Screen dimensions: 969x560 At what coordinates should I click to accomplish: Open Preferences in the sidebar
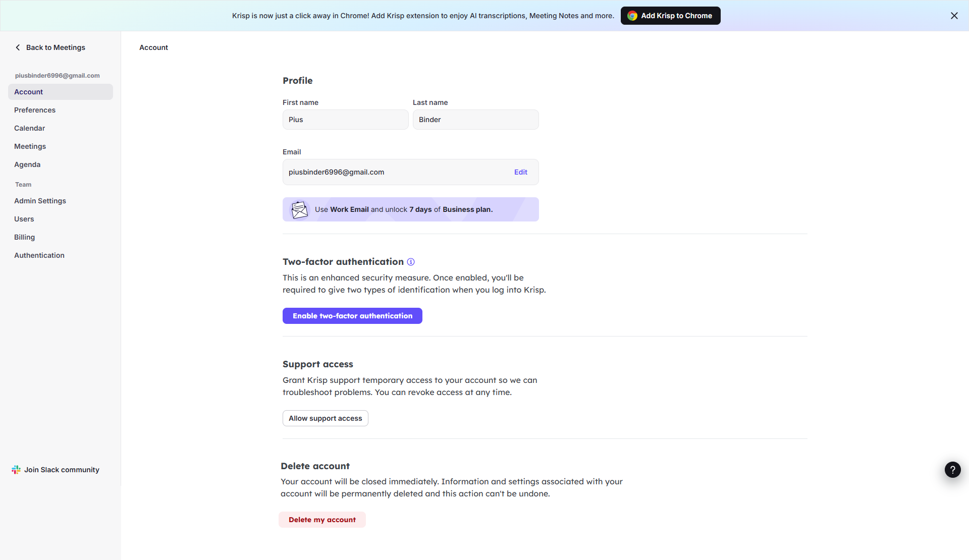click(x=35, y=110)
